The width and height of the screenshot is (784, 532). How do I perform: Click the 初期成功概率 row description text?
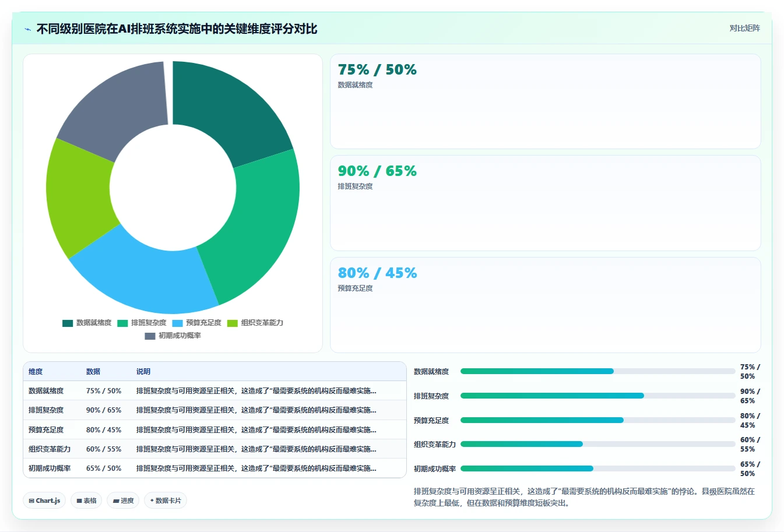(x=256, y=468)
